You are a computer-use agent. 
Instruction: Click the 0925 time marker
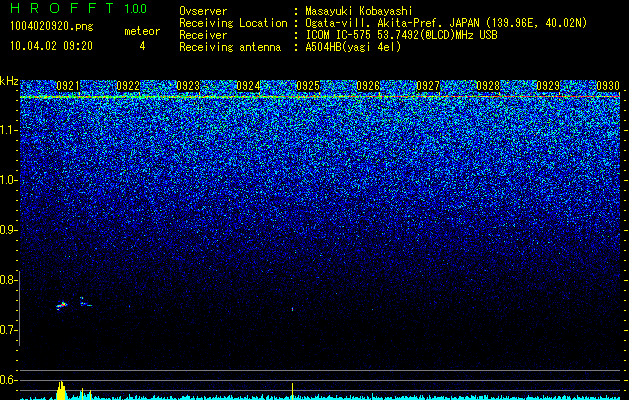308,86
